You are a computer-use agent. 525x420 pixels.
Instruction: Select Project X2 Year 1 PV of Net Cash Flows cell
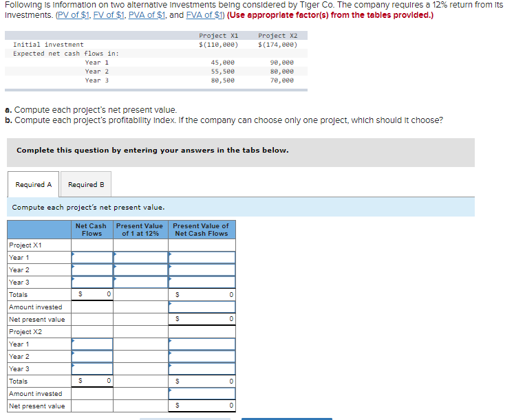(x=202, y=344)
